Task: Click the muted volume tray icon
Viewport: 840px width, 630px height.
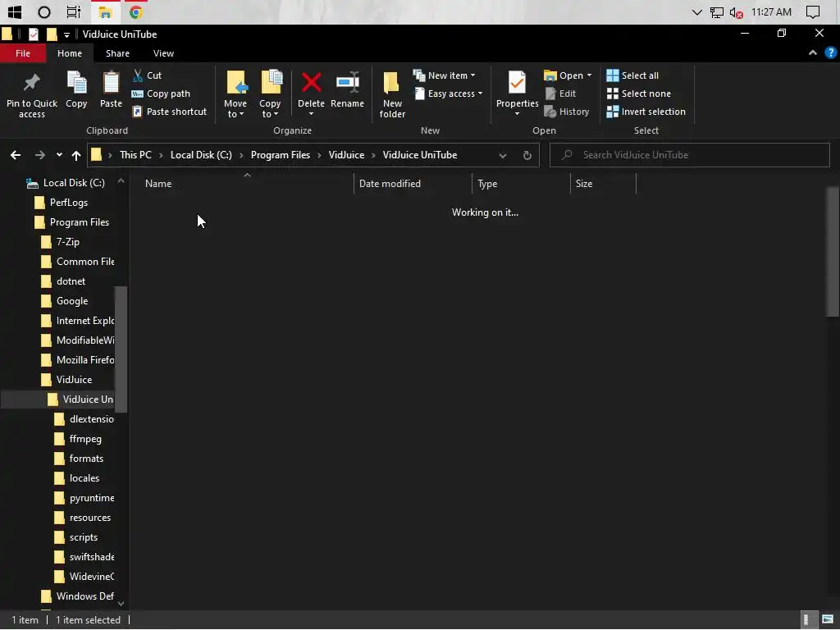Action: pos(736,12)
